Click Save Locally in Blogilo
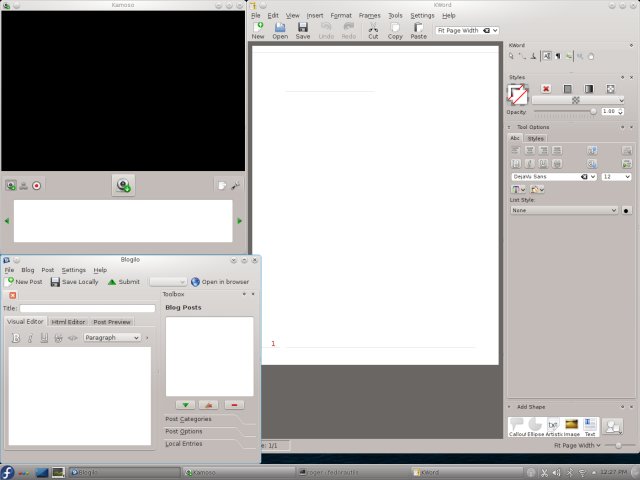Image resolution: width=640 pixels, height=480 pixels. click(x=75, y=282)
